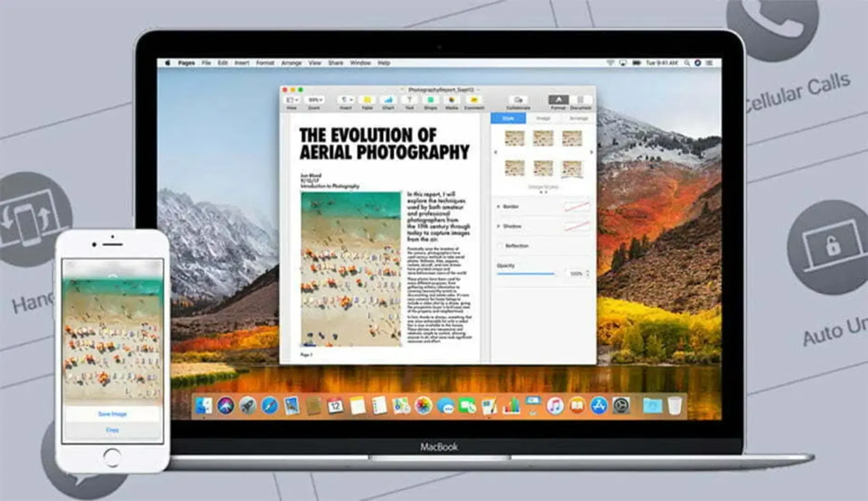Choose the last image style thumbnail with reflection
Image resolution: width=868 pixels, height=501 pixels.
click(x=572, y=169)
